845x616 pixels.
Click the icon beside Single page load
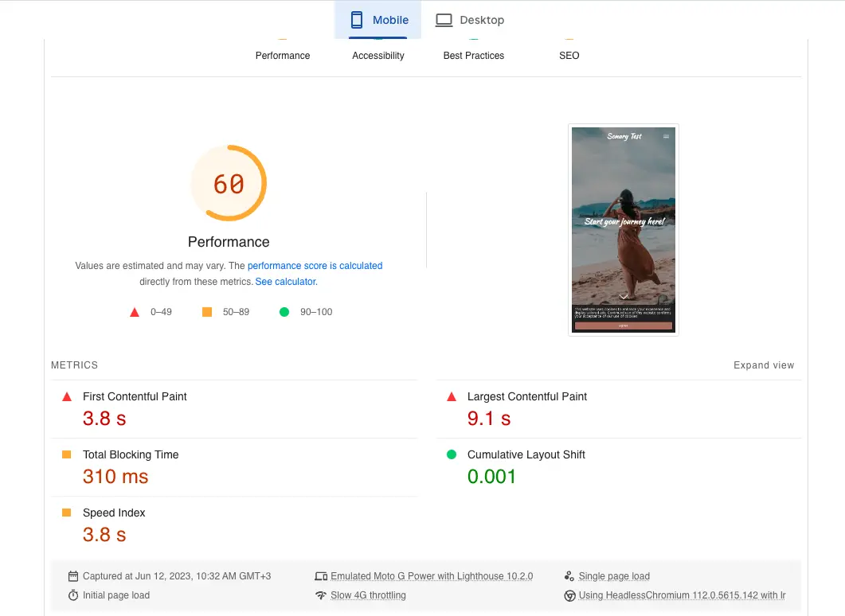569,576
